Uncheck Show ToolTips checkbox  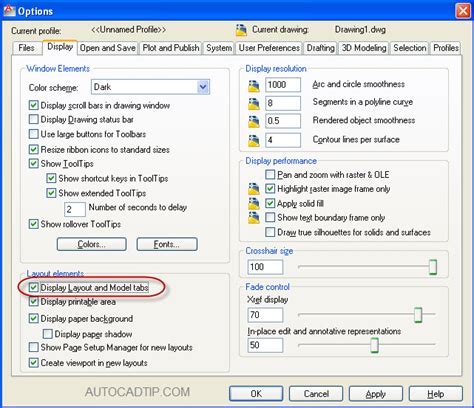[33, 164]
